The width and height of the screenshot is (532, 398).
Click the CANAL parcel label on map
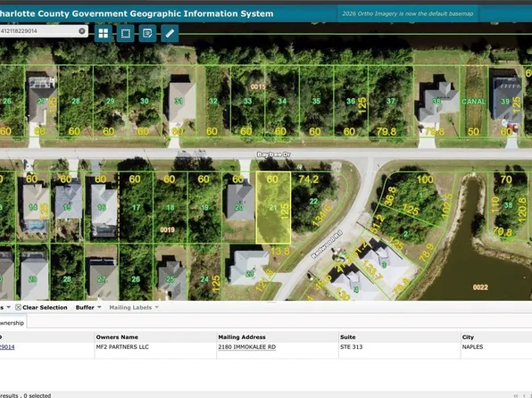tap(473, 101)
